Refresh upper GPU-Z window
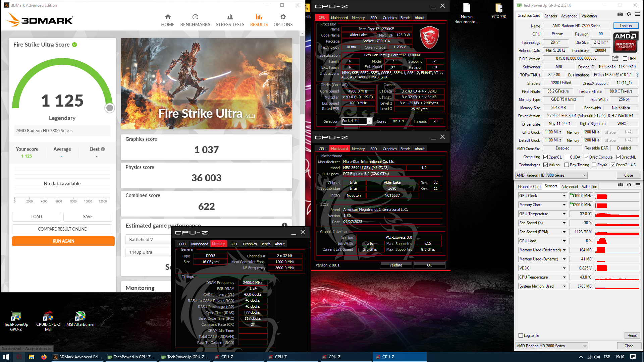644x362 pixels. point(629,14)
